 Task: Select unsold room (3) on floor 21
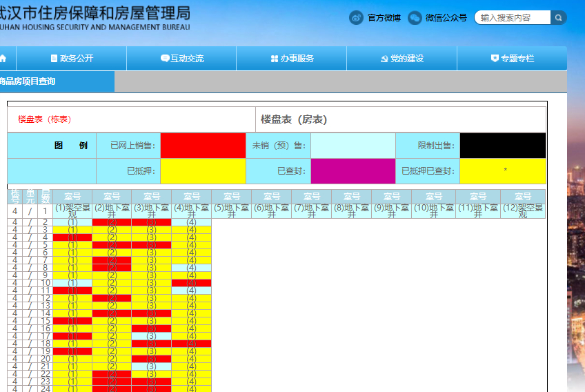pyautogui.click(x=152, y=366)
